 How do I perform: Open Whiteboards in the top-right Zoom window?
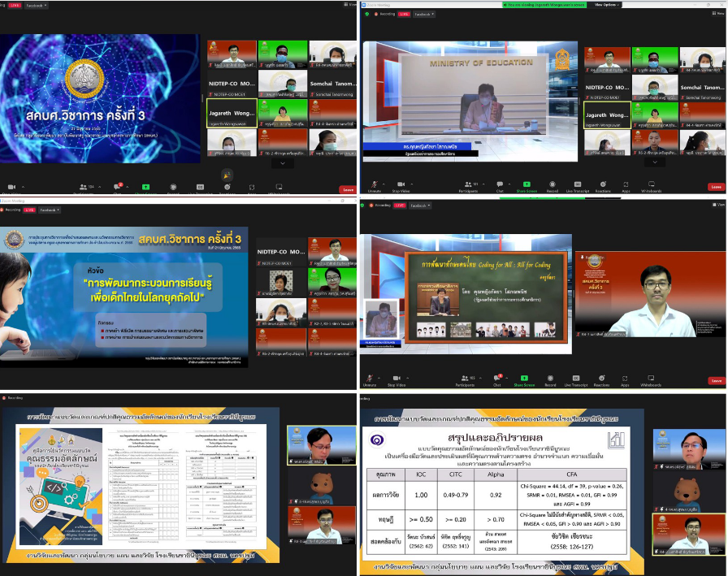652,186
